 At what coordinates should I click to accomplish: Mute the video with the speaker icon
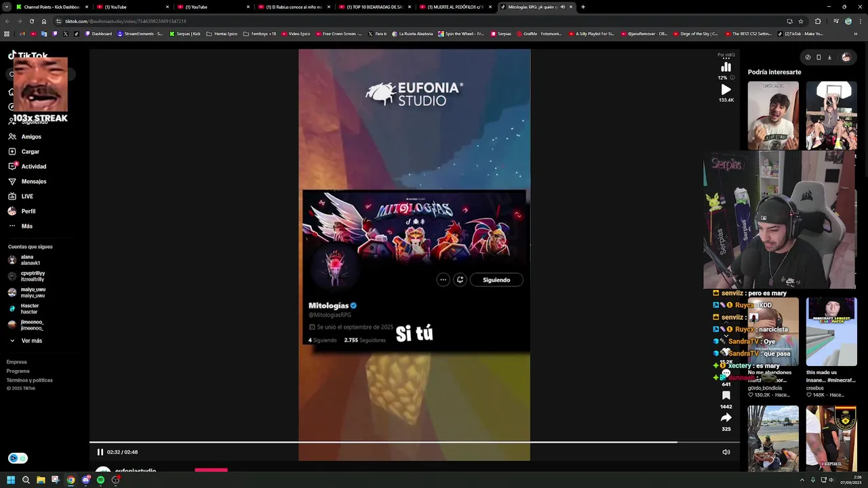(x=726, y=452)
